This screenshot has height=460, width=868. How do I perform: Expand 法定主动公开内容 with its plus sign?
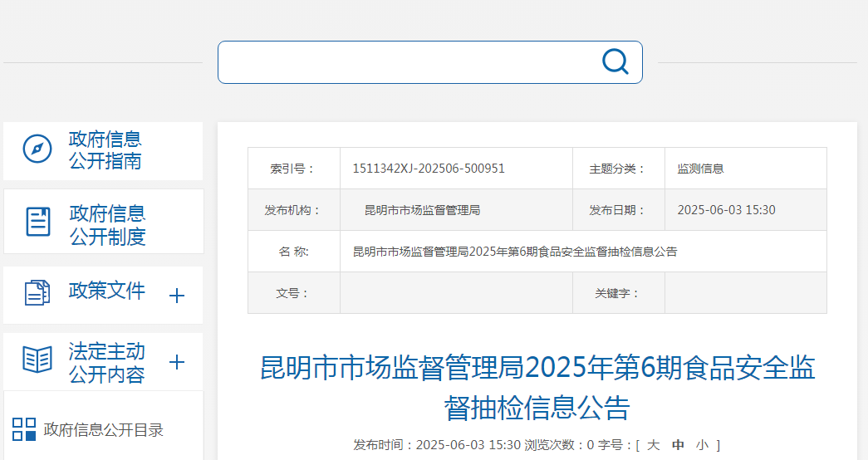tap(177, 363)
